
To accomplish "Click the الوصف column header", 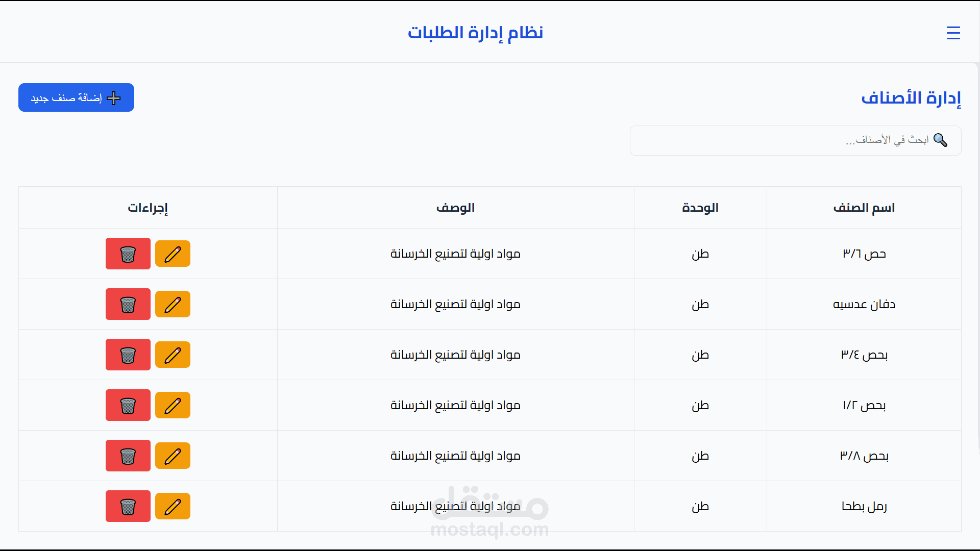I will [455, 208].
